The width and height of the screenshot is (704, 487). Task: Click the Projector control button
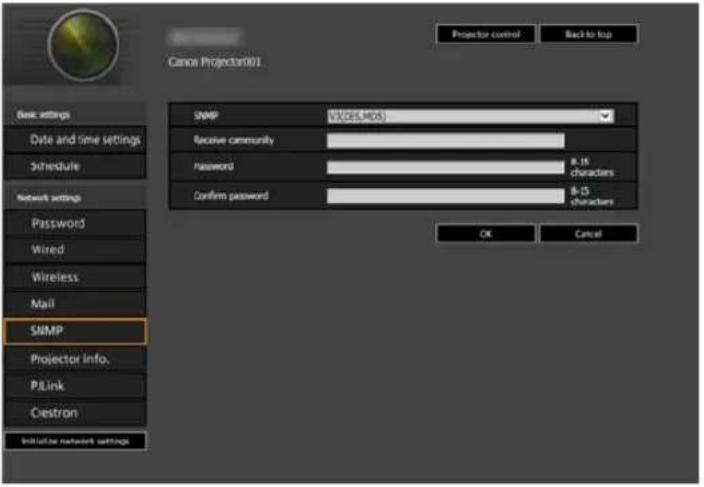click(486, 34)
